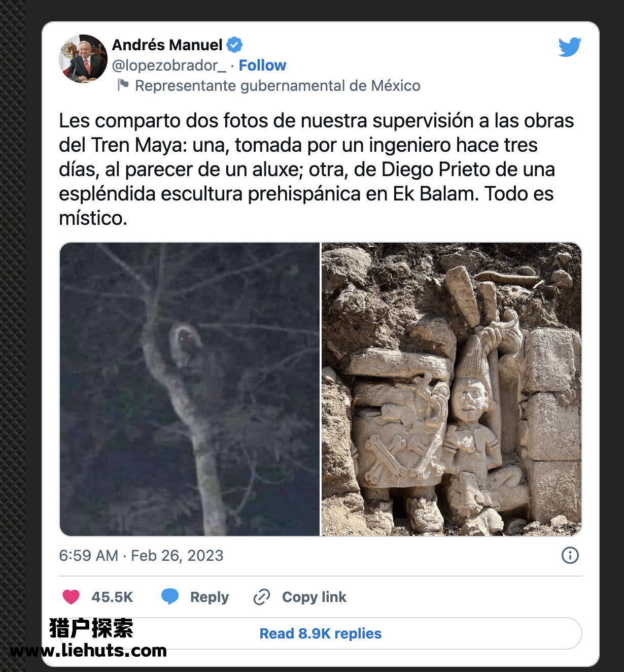Open Andrés Manuel's profile avatar
Image resolution: width=624 pixels, height=672 pixels.
click(x=83, y=59)
